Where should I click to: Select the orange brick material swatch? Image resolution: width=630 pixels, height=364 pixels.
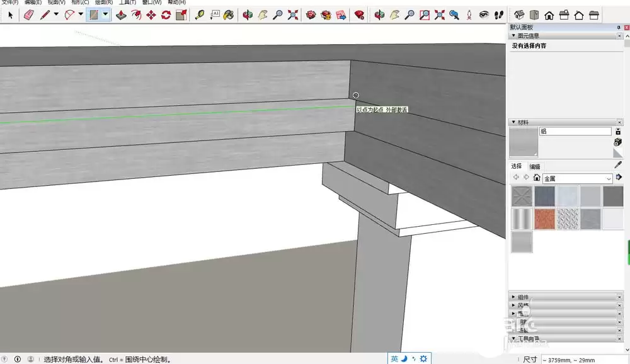tap(544, 219)
